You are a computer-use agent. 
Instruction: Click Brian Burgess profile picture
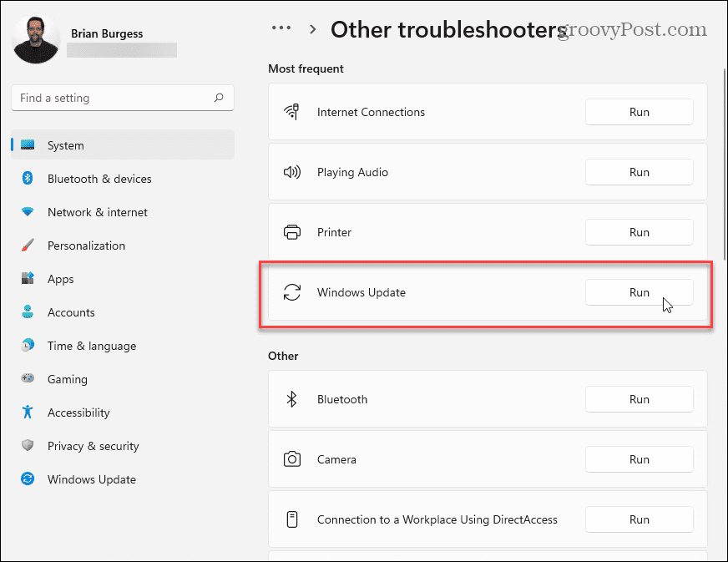37,39
